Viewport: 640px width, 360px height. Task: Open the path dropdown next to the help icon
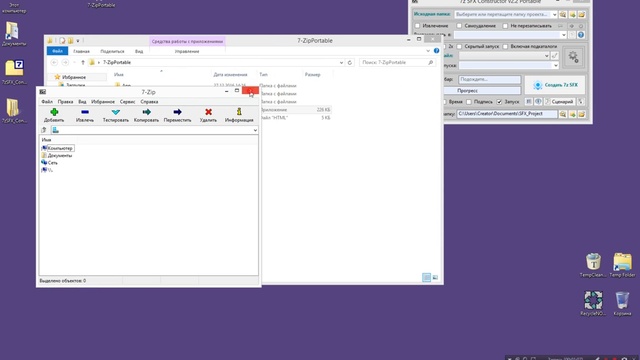[564, 35]
